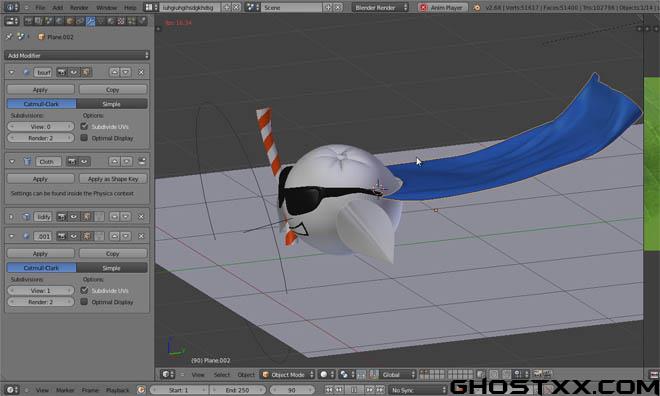Viewport: 660px width, 396px height.
Task: Open the Window menu
Action: pos(106,8)
